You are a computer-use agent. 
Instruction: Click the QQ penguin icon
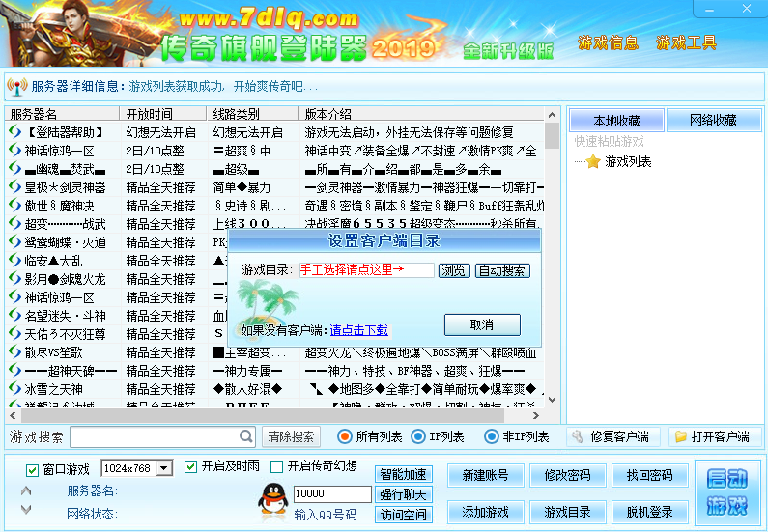[x=272, y=503]
